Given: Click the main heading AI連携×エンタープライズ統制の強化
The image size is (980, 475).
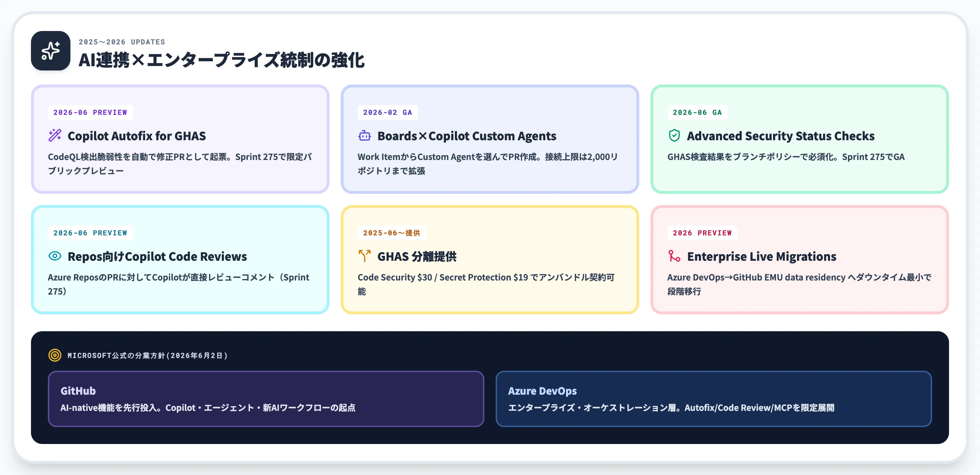Looking at the screenshot, I should point(221,60).
